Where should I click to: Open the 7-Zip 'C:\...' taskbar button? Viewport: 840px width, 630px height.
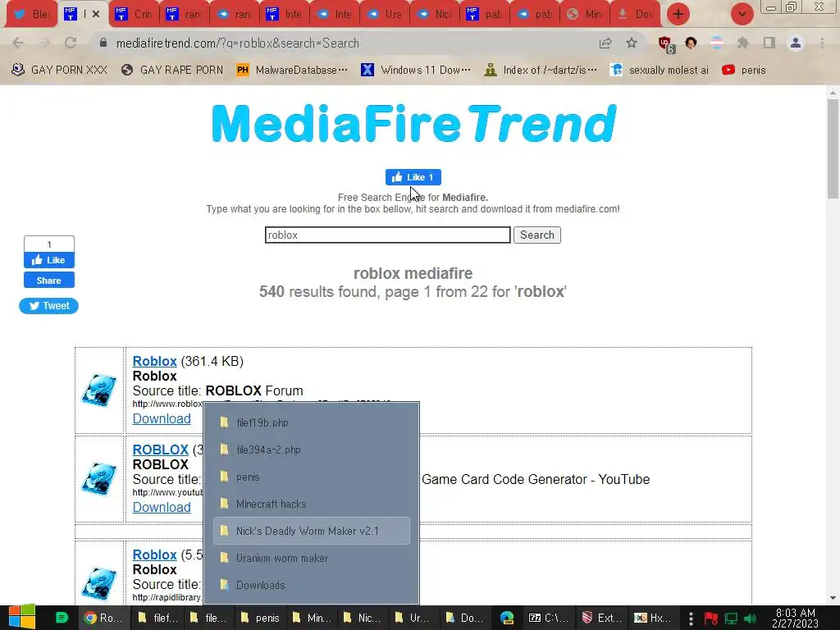(547, 618)
